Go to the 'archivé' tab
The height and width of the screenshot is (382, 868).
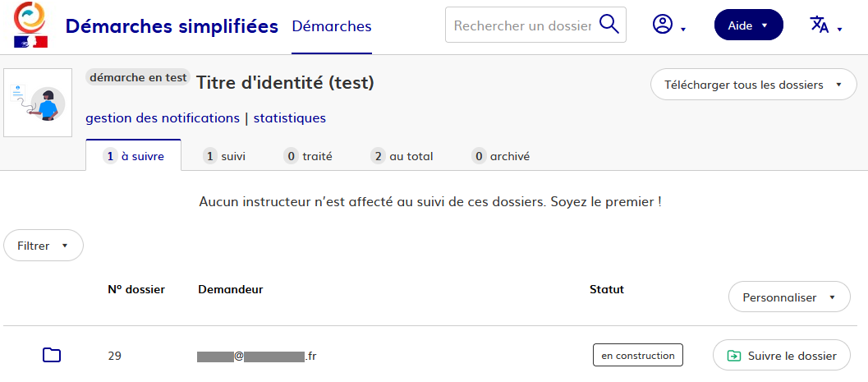[x=501, y=156]
